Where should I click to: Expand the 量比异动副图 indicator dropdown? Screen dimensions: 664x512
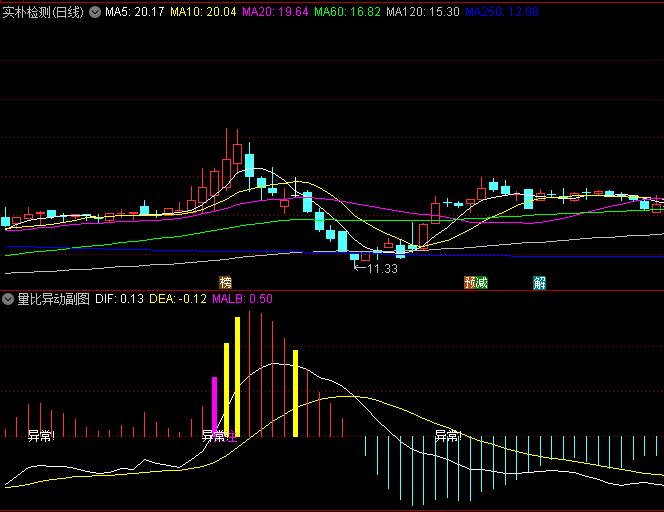point(9,299)
